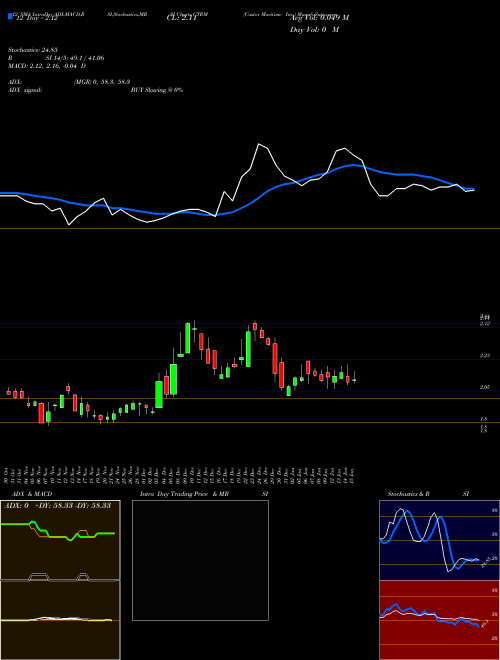The height and width of the screenshot is (660, 500).
Task: Click the 'Stochastics: 24.83' reading
Action: tap(33, 50)
